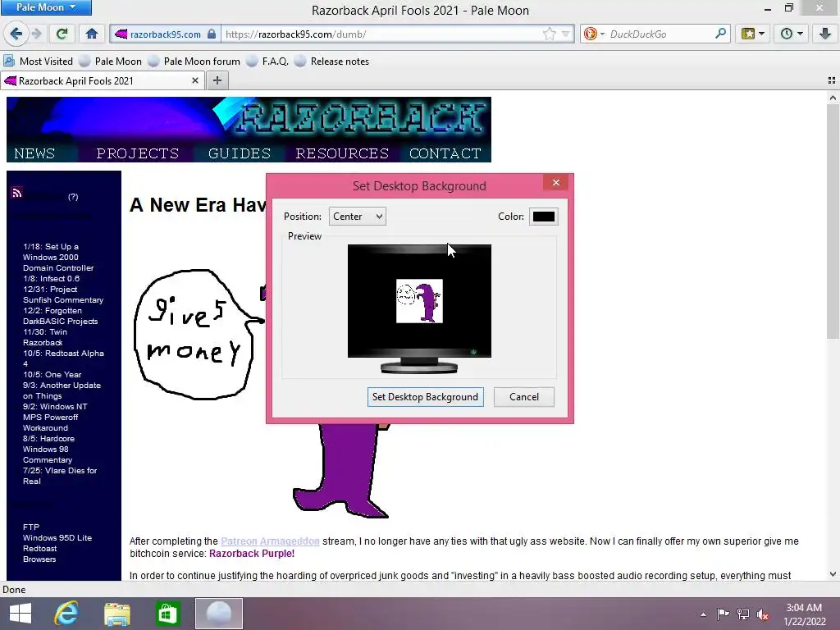840x630 pixels.
Task: Cancel the Set Desktop Background dialog
Action: pos(524,397)
